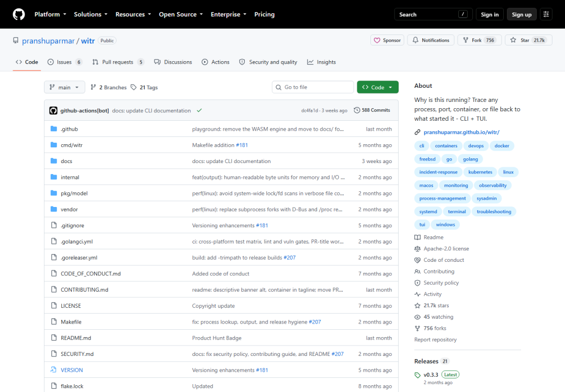Click the Go to file input
Viewport: 565px width, 392px height.
pos(313,87)
